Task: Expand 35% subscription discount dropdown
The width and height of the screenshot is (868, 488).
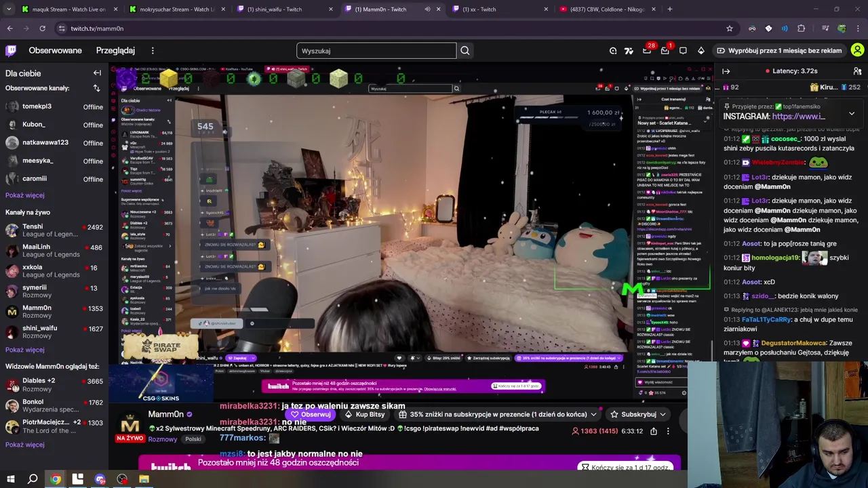Action: coord(593,414)
